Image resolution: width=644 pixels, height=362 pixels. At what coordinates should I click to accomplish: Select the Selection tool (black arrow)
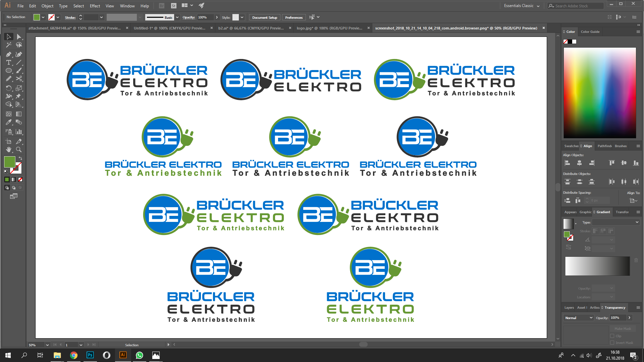[x=9, y=37]
